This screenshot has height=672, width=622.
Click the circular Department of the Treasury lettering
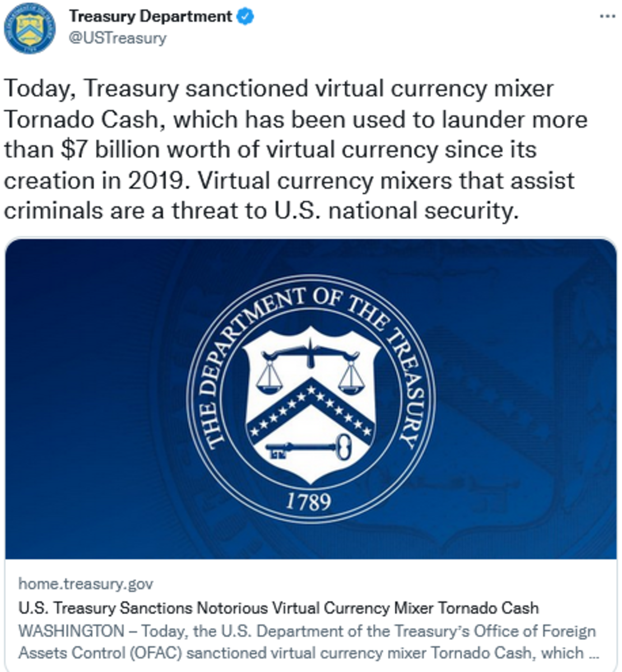coord(310,399)
